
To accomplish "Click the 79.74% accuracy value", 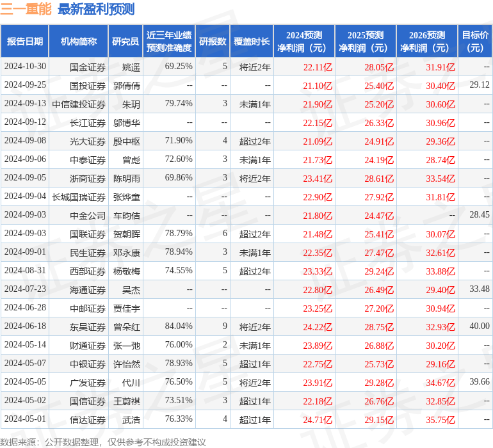I will pos(179,104).
